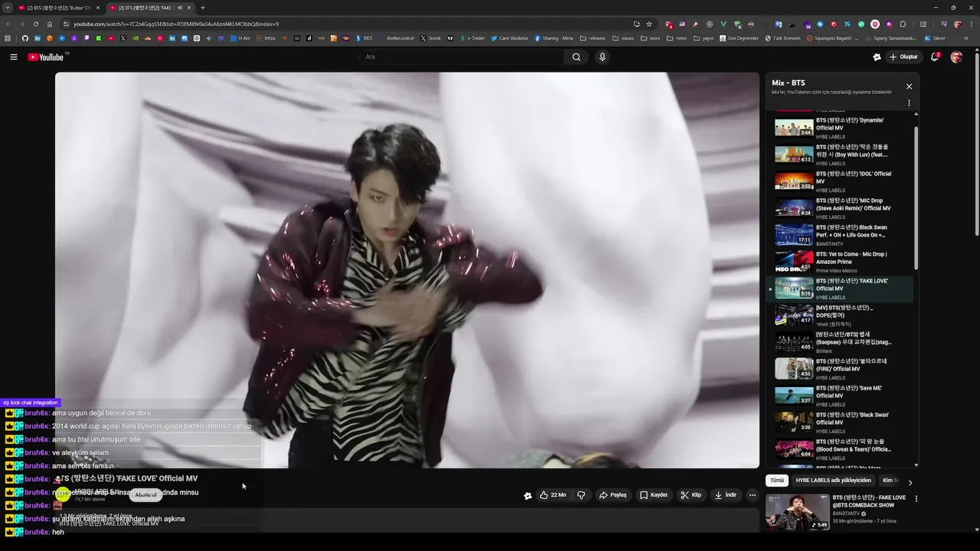This screenshot has width=980, height=551.
Task: Click the search magnifier button
Action: [577, 57]
